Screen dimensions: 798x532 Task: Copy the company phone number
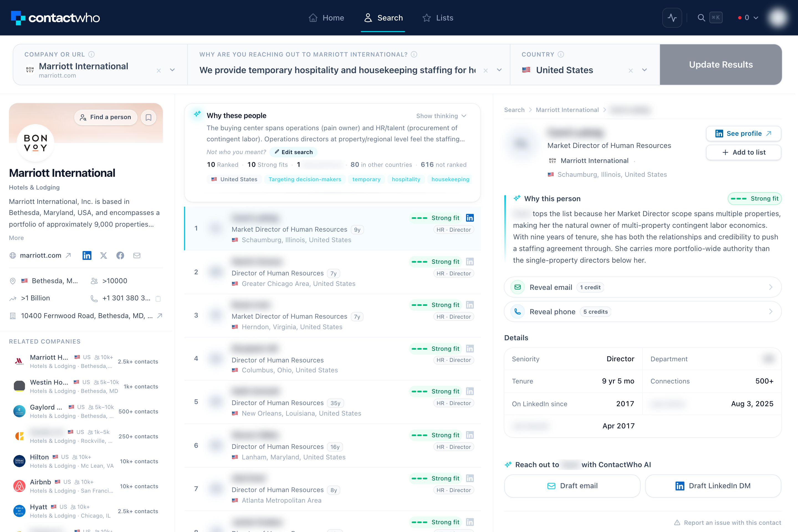(x=158, y=299)
